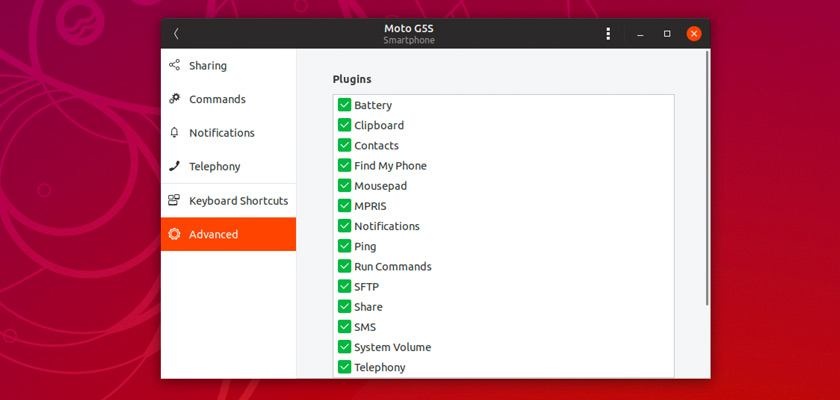Disable the SFTP plugin checkbox
This screenshot has height=400, width=840.
tap(344, 286)
